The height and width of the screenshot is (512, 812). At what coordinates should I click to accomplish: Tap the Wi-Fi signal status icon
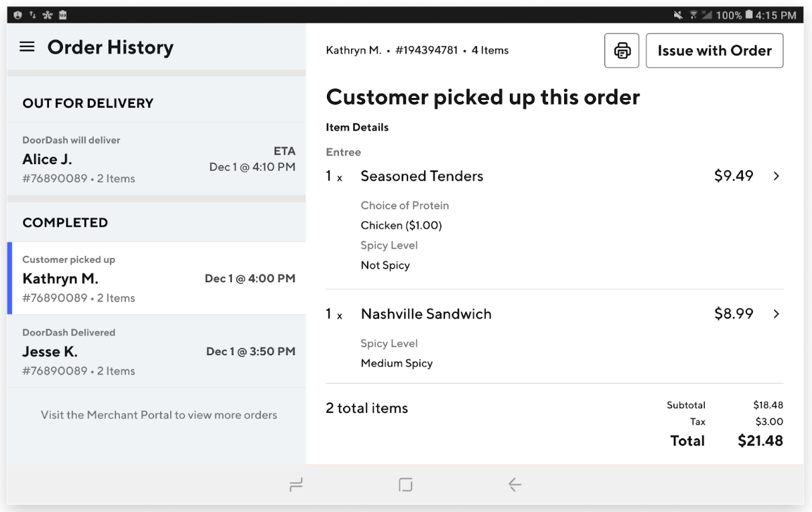pos(693,13)
